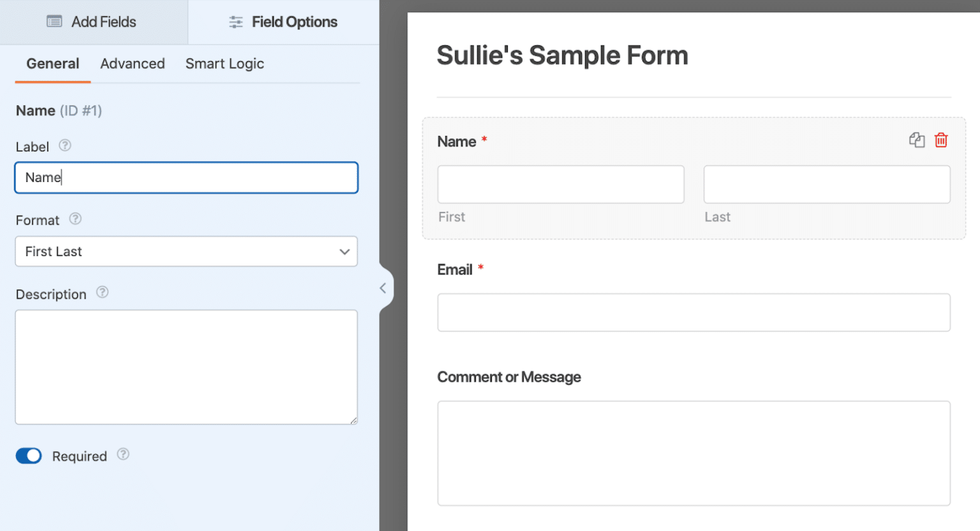980x531 pixels.
Task: Click the Label input containing Name
Action: (x=186, y=177)
